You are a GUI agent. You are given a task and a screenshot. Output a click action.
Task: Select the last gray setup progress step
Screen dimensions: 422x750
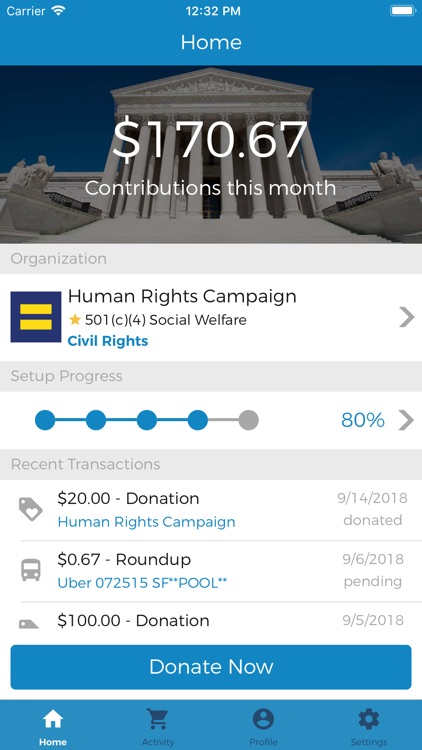click(249, 420)
